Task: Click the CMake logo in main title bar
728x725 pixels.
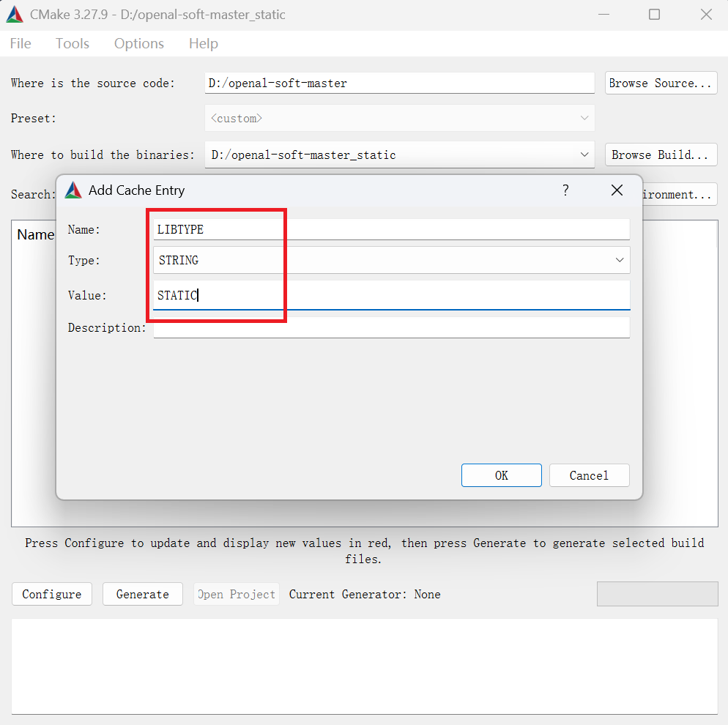Action: coord(15,15)
